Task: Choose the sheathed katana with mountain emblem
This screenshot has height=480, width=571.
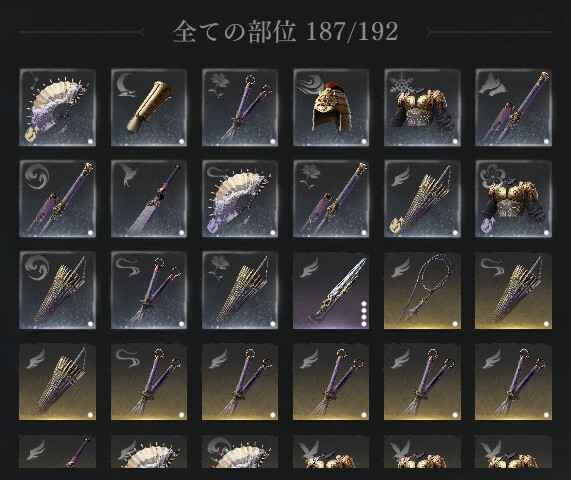Action: pos(513,107)
